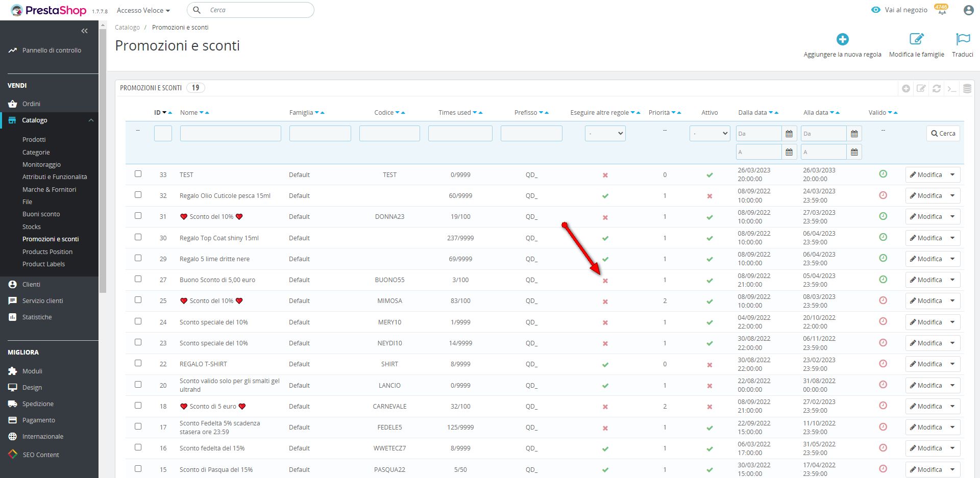This screenshot has width=980, height=478.
Task: Click the Traduci flag icon
Action: (963, 39)
